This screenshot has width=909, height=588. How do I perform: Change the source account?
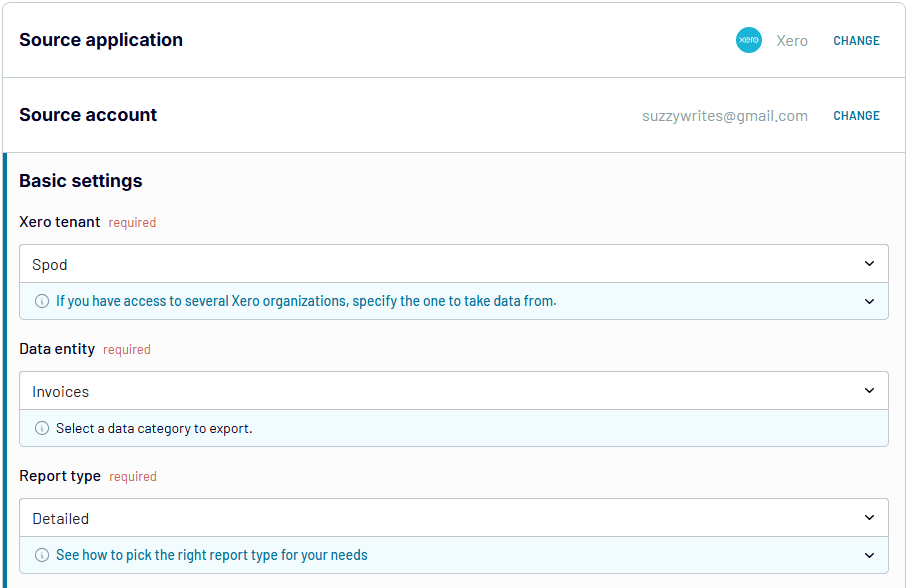(856, 115)
